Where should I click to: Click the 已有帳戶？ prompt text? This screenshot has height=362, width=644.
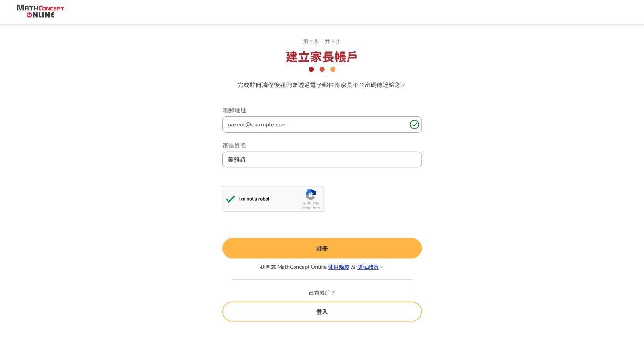point(322,293)
